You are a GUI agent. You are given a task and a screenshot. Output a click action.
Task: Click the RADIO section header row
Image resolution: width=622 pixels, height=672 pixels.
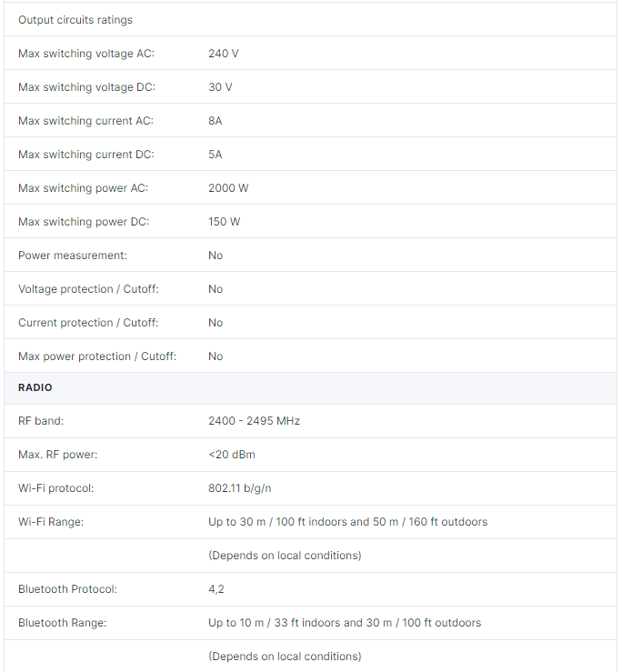pos(310,388)
